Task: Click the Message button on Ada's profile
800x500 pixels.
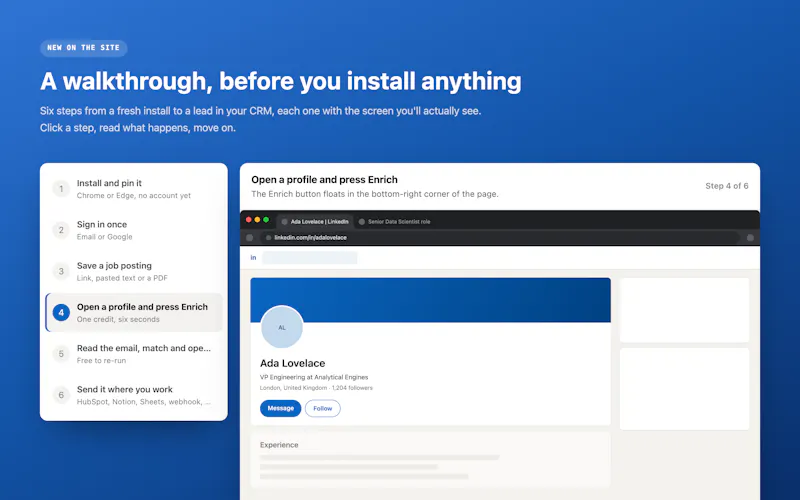Action: click(x=281, y=408)
